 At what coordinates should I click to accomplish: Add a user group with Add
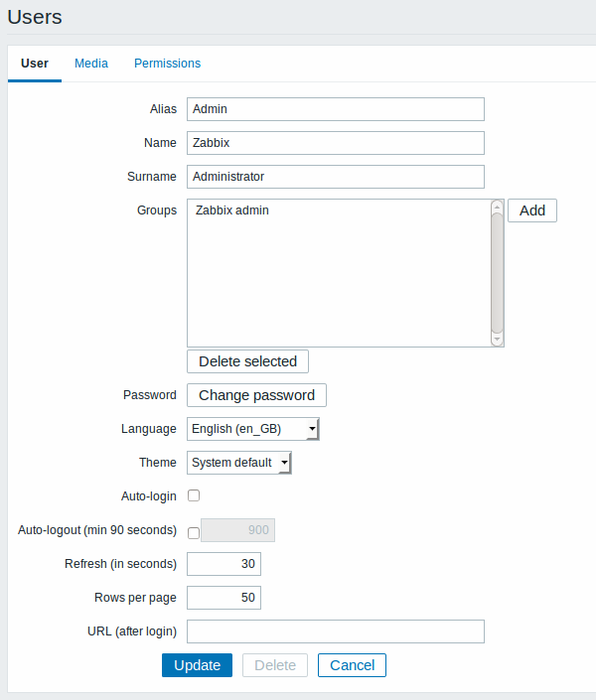pyautogui.click(x=532, y=210)
